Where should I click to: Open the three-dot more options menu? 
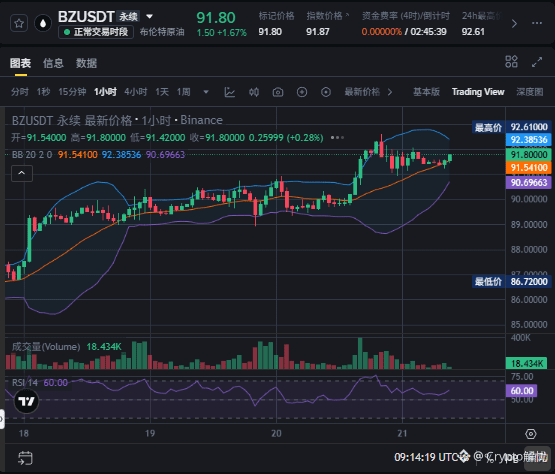pos(537,23)
